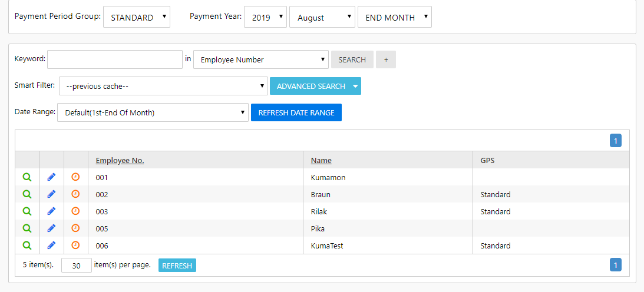The height and width of the screenshot is (292, 644).
Task: Edit Rilak's record using pencil icon
Action: pos(51,211)
